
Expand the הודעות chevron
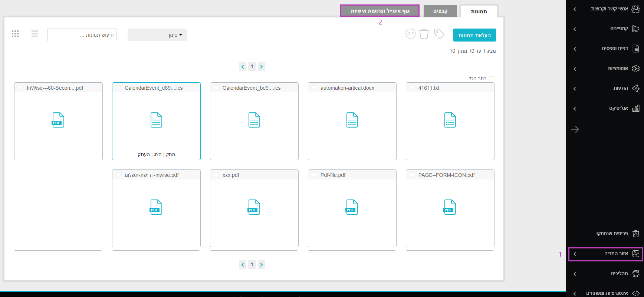point(575,88)
